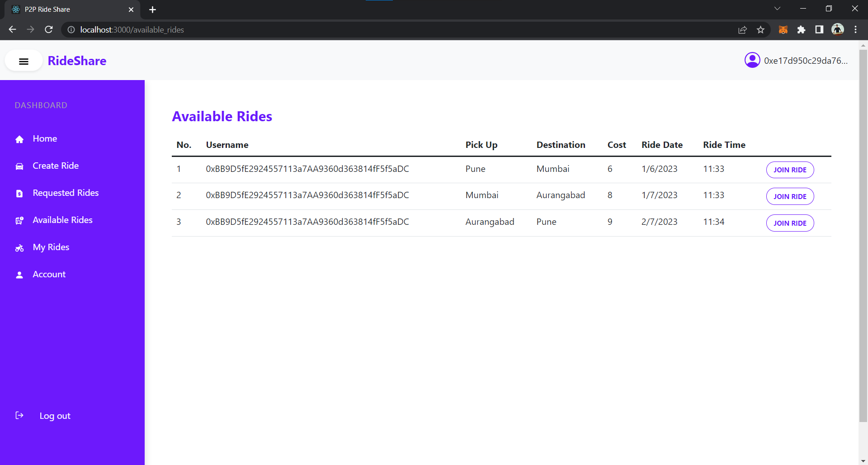Open the browser profile avatar menu
The height and width of the screenshot is (465, 868).
838,29
